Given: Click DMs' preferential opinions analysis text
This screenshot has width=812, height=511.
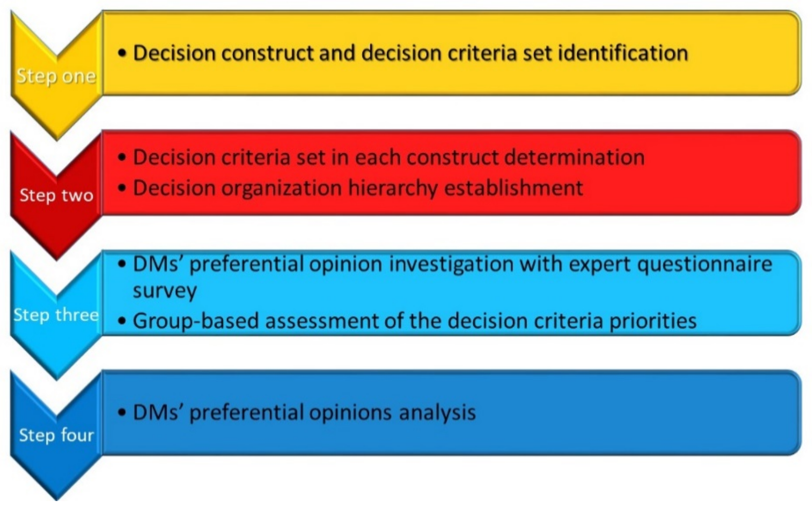Looking at the screenshot, I should coord(304,412).
